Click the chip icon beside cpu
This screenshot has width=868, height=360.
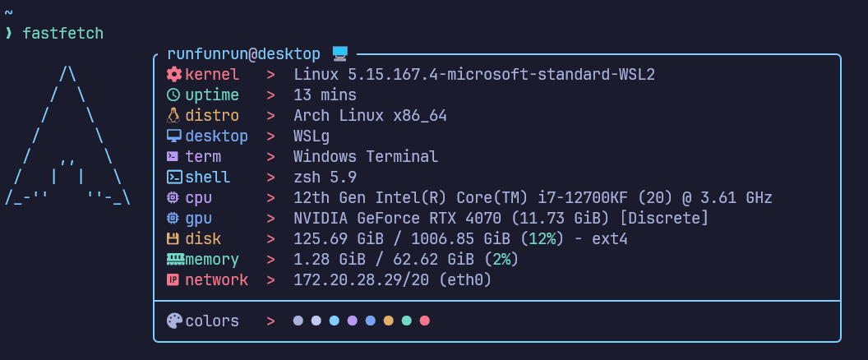(173, 198)
